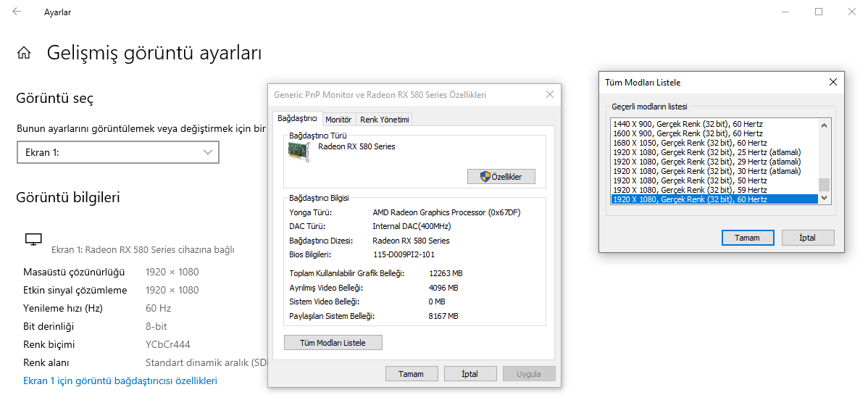Open Ekran 1 görüntü bağdaştırıcısı özellikleri link
The image size is (868, 395).
(120, 381)
